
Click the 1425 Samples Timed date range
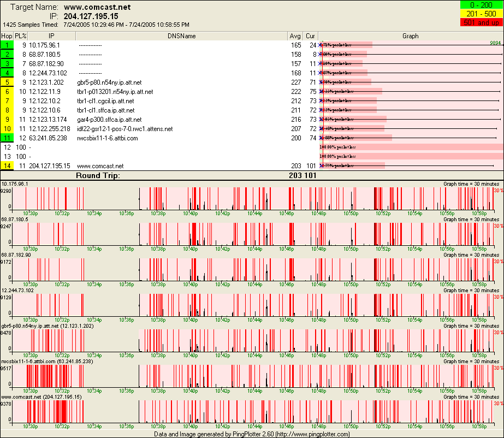126,25
